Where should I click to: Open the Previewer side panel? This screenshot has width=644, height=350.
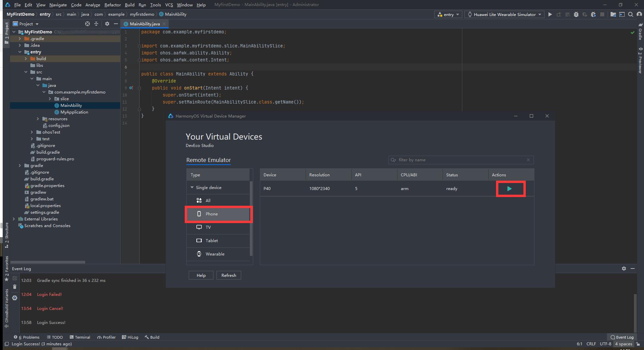click(x=640, y=60)
